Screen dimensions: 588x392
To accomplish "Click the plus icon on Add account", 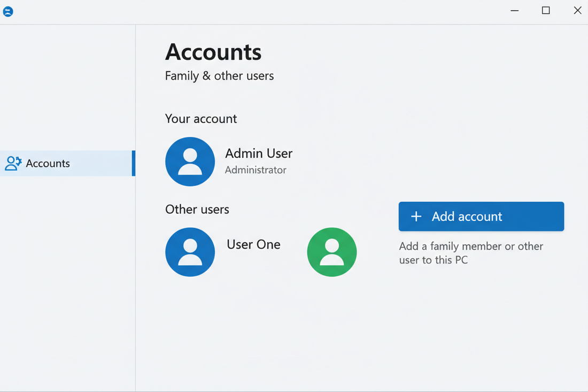I will click(x=416, y=217).
